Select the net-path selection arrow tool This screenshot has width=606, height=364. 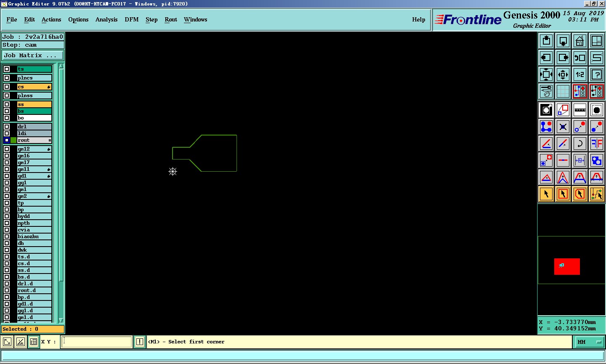click(597, 194)
